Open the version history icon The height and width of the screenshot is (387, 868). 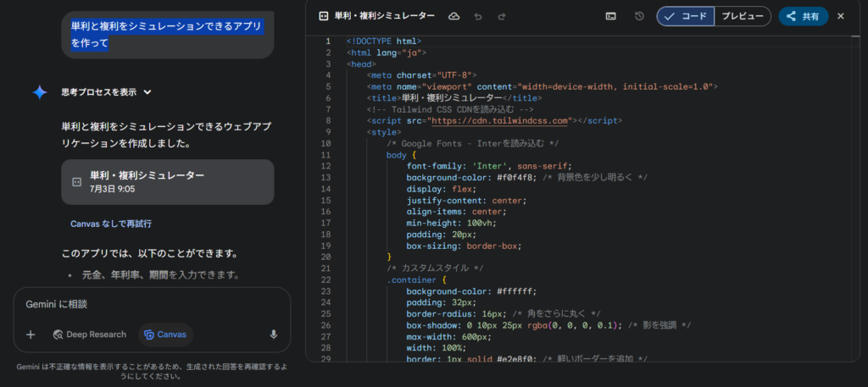pos(639,16)
